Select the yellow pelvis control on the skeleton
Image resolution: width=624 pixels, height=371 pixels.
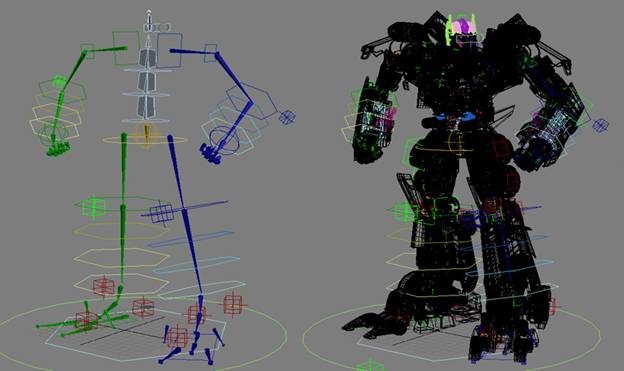click(x=146, y=139)
